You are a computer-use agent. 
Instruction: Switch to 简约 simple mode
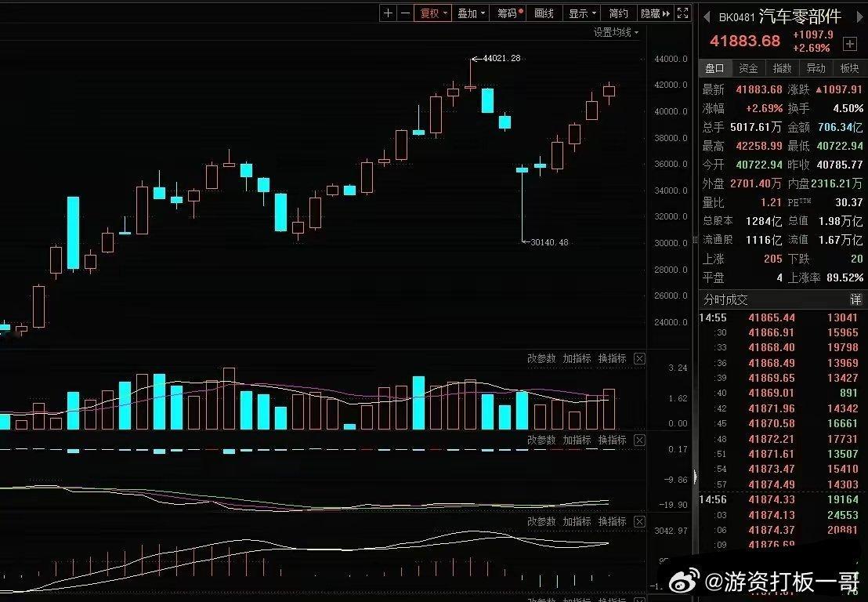tap(618, 13)
